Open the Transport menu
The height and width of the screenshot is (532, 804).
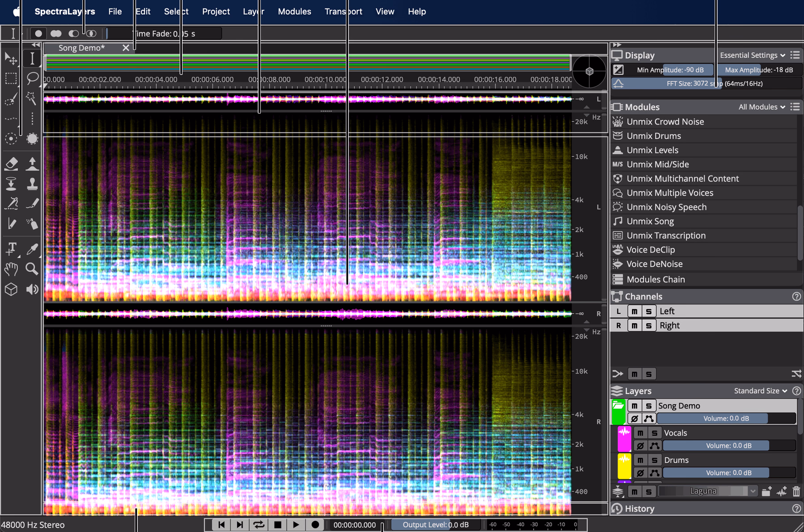pos(343,12)
